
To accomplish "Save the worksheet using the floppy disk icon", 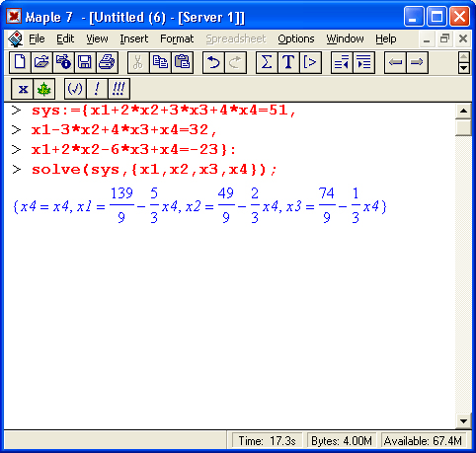I will [85, 62].
